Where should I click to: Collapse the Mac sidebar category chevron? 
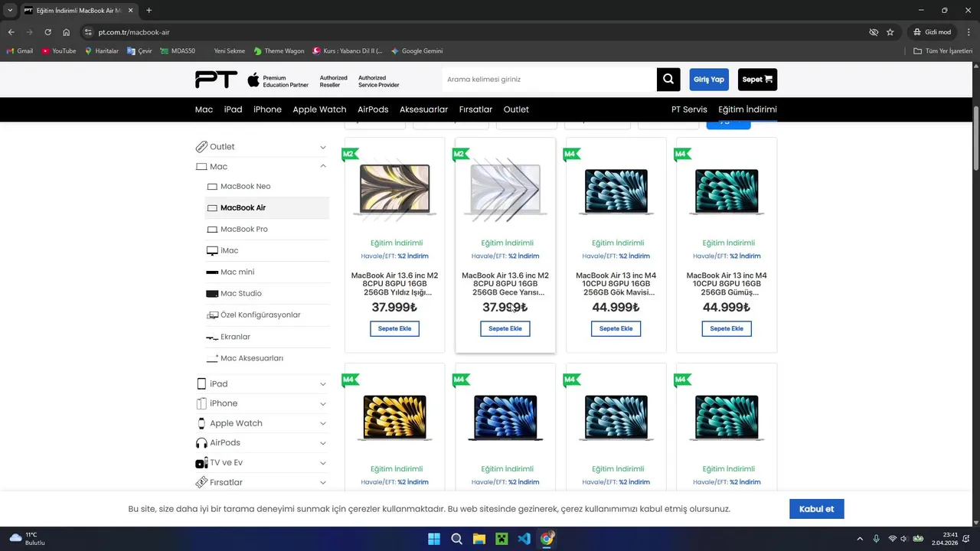click(x=323, y=166)
